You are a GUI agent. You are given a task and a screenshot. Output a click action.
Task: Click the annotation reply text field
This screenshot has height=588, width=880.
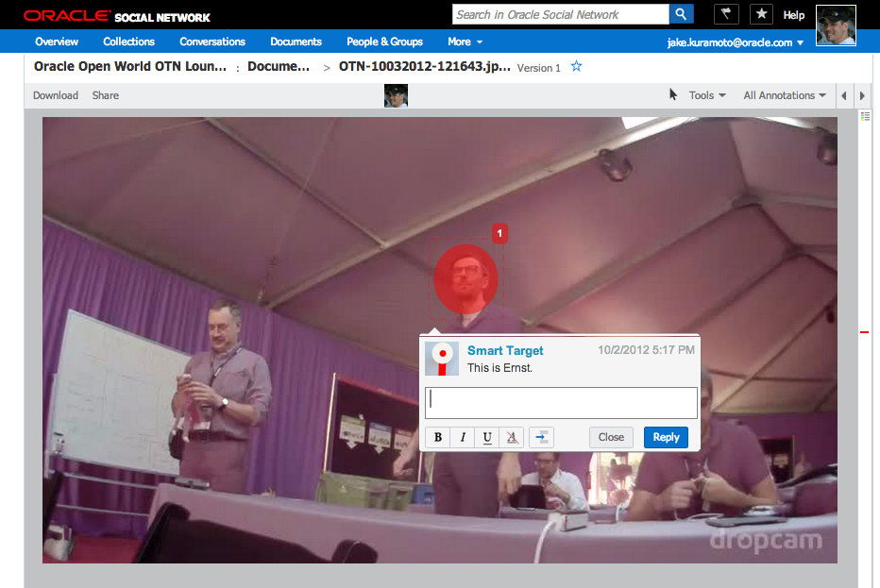point(561,402)
